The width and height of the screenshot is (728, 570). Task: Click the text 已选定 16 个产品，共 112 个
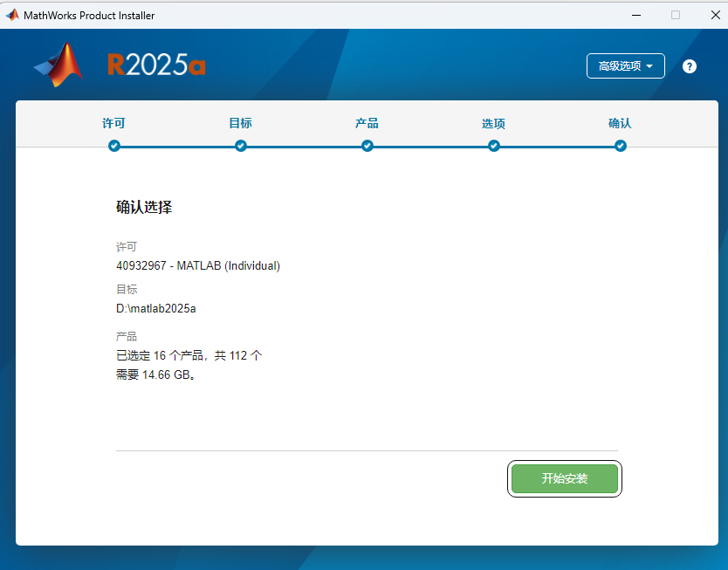tap(189, 355)
